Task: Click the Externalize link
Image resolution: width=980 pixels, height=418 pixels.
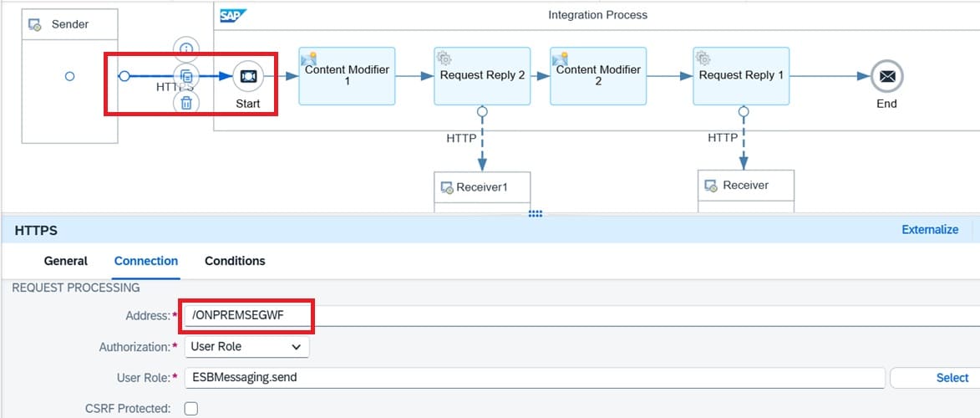Action: coord(930,229)
